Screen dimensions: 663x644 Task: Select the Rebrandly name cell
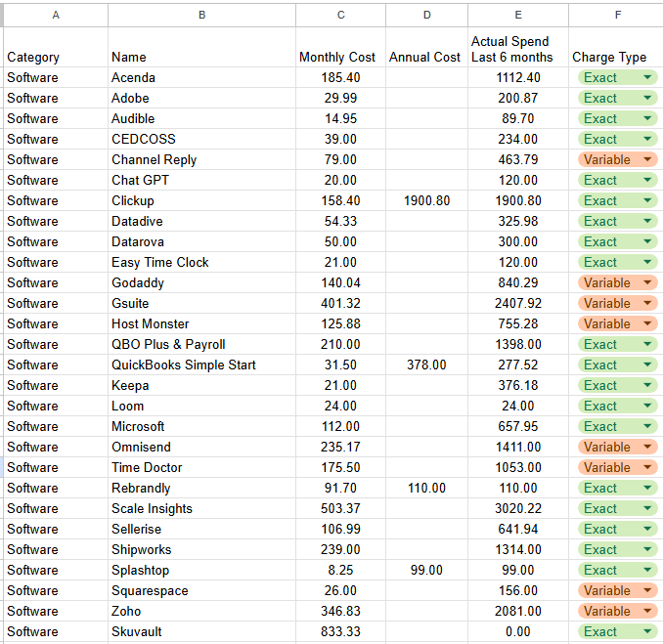202,488
